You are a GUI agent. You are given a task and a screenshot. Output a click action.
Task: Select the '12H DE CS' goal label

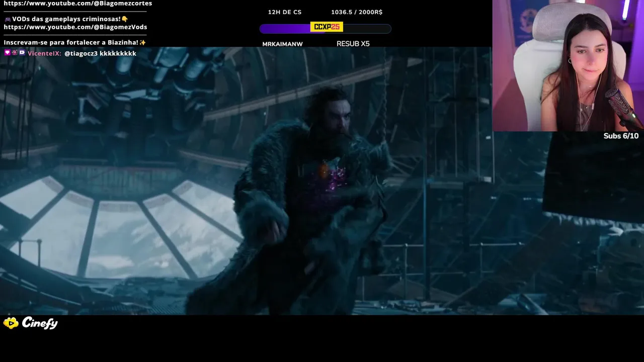[x=285, y=12]
